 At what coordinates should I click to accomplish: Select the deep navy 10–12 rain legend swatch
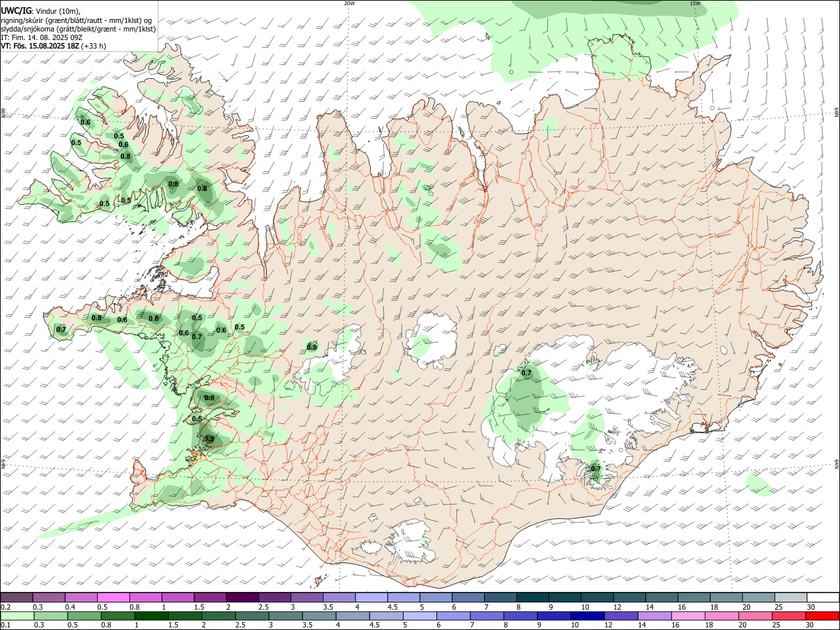(587, 616)
